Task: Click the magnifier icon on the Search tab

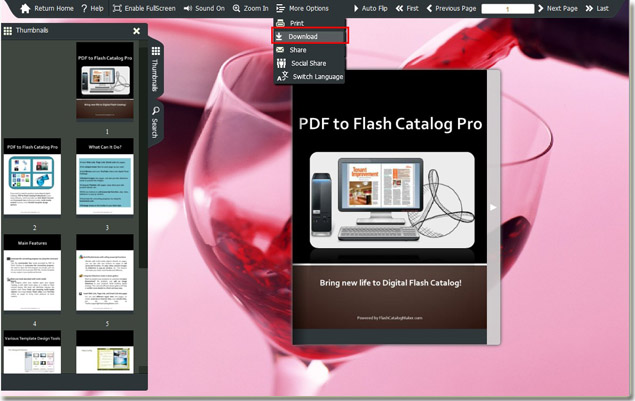Action: point(156,111)
